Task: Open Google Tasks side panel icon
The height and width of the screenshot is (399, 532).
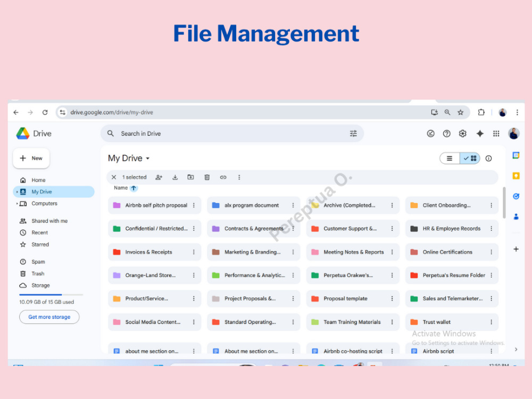Action: point(516,196)
